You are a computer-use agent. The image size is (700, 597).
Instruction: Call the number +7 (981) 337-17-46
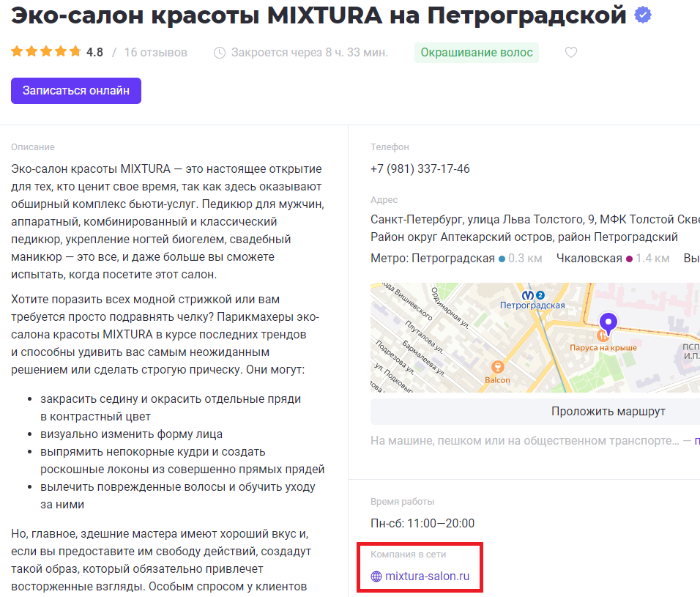pyautogui.click(x=420, y=168)
